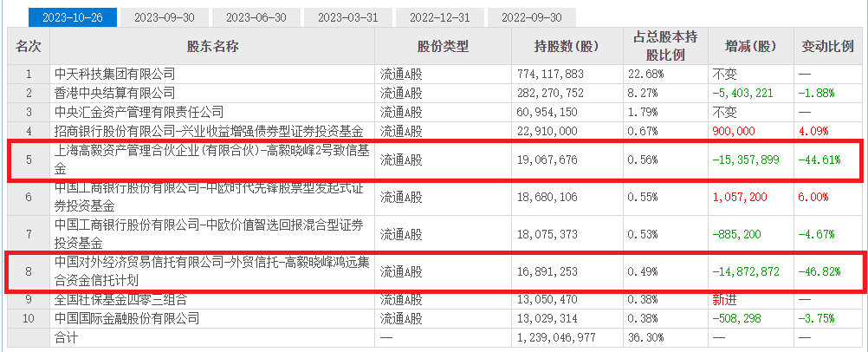The height and width of the screenshot is (352, 868).
Task: Click total shares 1,239,046,977
Action: tap(557, 337)
